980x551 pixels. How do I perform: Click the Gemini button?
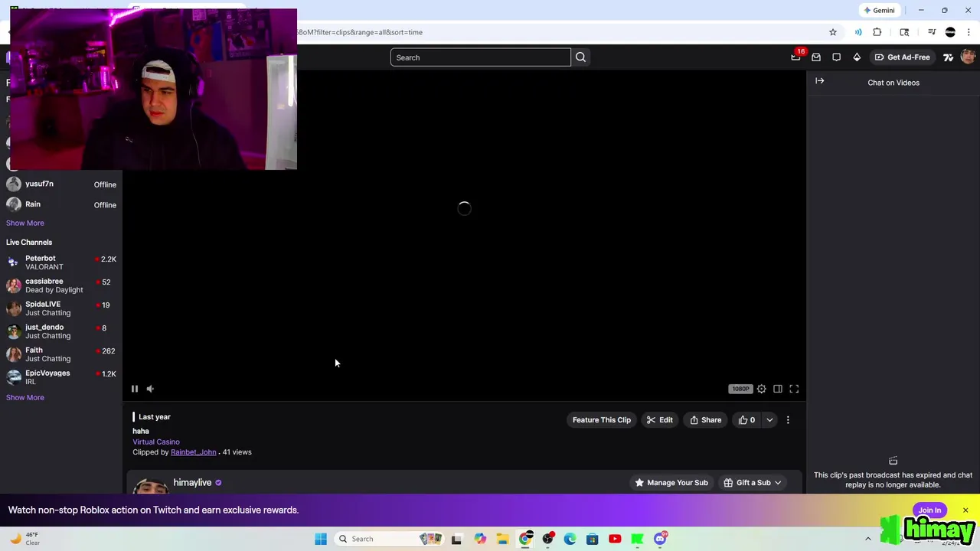[879, 11]
